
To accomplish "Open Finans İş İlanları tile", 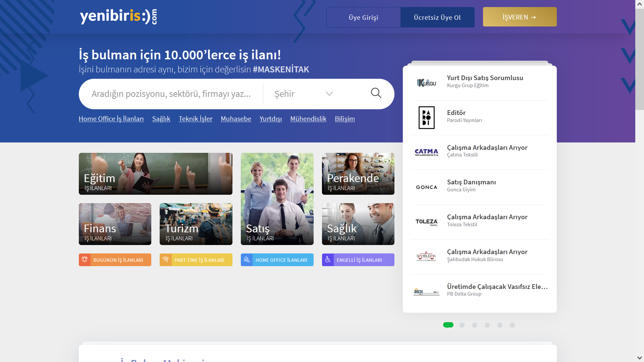I will (x=115, y=224).
